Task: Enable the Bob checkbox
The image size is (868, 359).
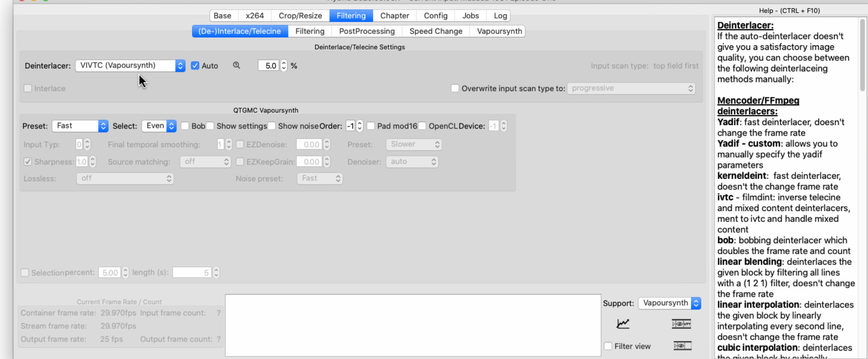Action: tap(185, 126)
